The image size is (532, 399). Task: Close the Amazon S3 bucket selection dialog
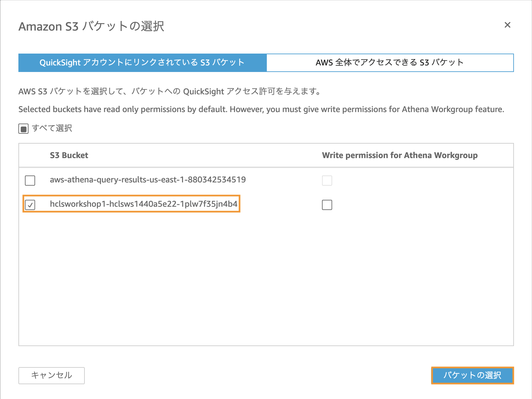tap(507, 25)
